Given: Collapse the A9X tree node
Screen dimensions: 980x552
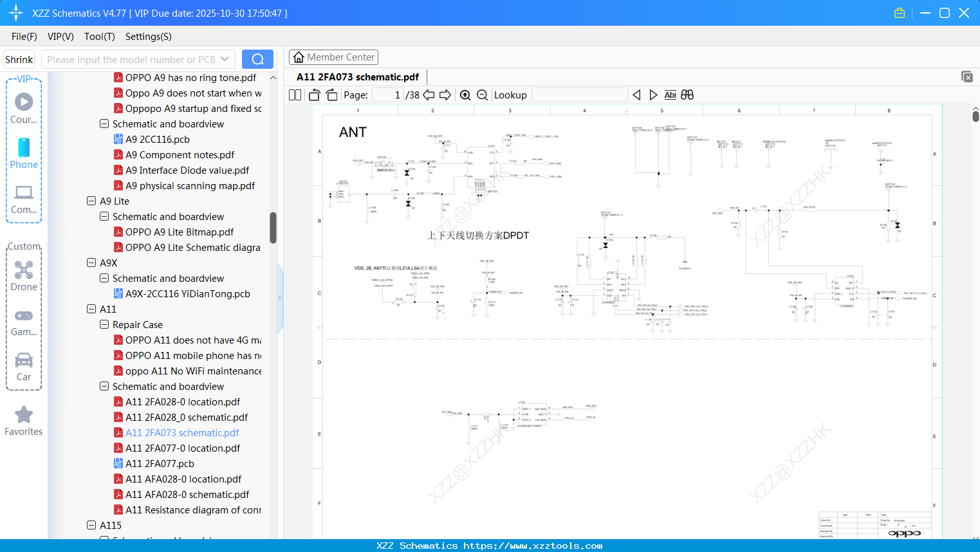Looking at the screenshot, I should point(91,263).
